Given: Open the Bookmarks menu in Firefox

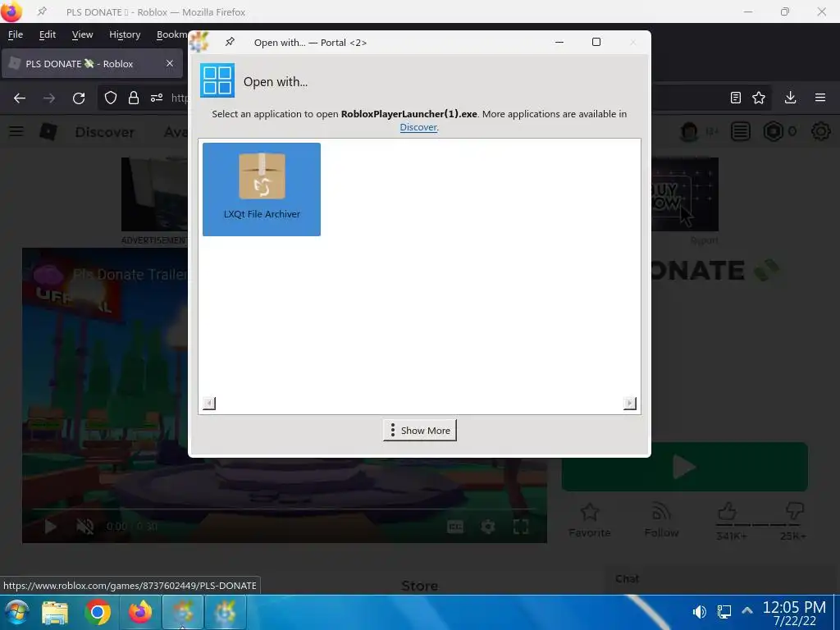Looking at the screenshot, I should [171, 34].
